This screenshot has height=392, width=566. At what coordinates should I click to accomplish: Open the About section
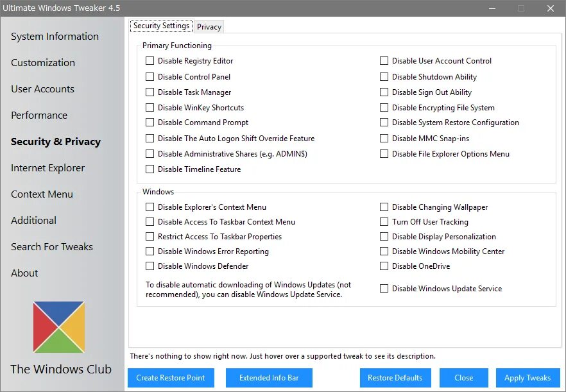[x=24, y=273]
